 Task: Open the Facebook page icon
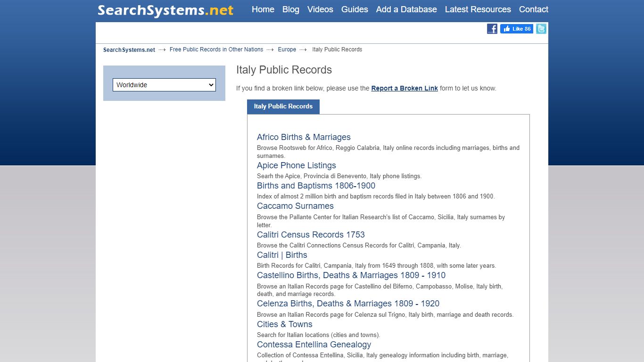[x=492, y=29]
